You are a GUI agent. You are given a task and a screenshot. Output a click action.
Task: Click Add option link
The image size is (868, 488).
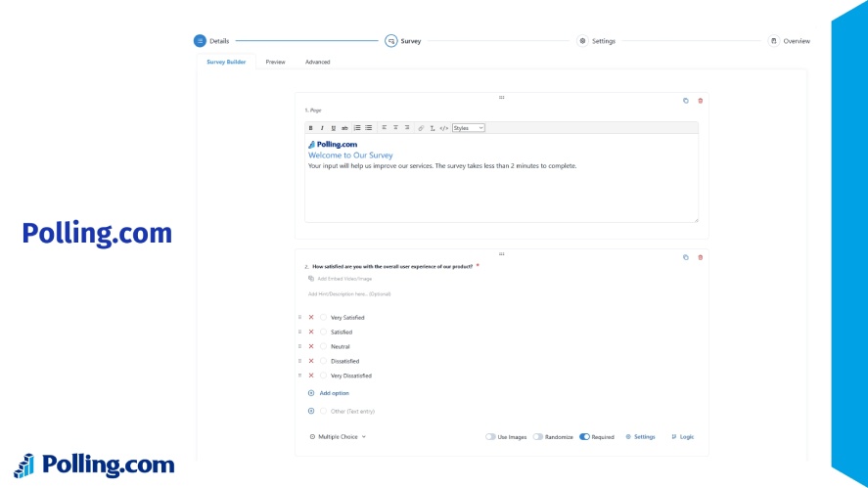328,393
